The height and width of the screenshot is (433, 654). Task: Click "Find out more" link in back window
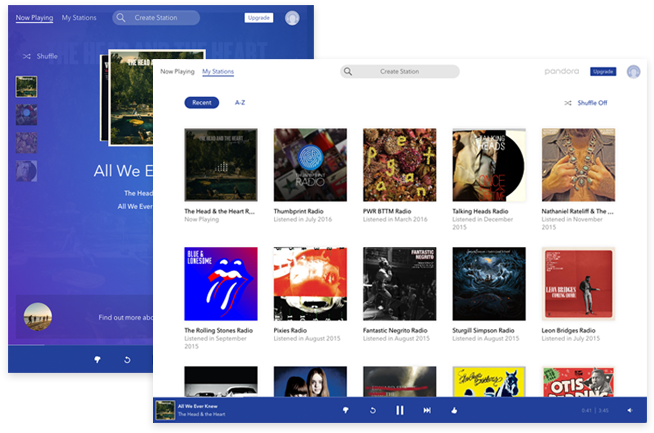(x=126, y=317)
